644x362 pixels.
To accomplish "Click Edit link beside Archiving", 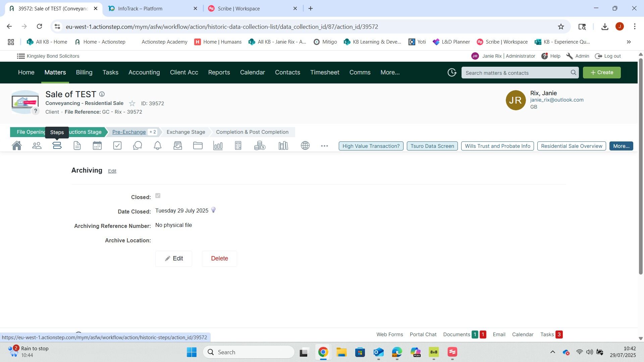I will pos(112,171).
